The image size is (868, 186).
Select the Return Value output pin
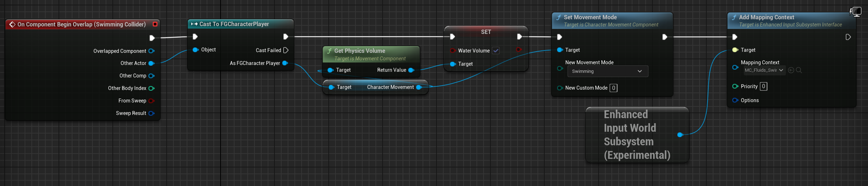tap(411, 70)
